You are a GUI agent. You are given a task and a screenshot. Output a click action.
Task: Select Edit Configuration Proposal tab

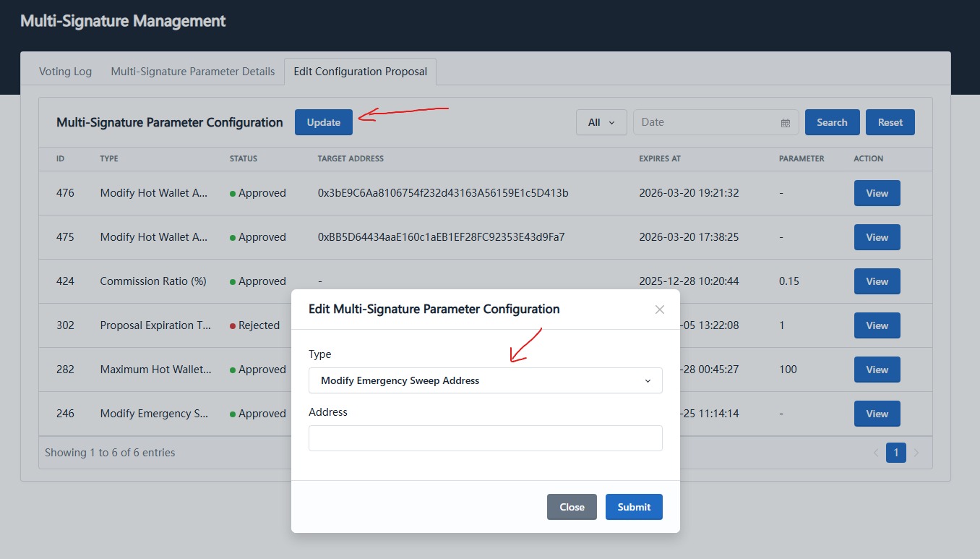360,72
